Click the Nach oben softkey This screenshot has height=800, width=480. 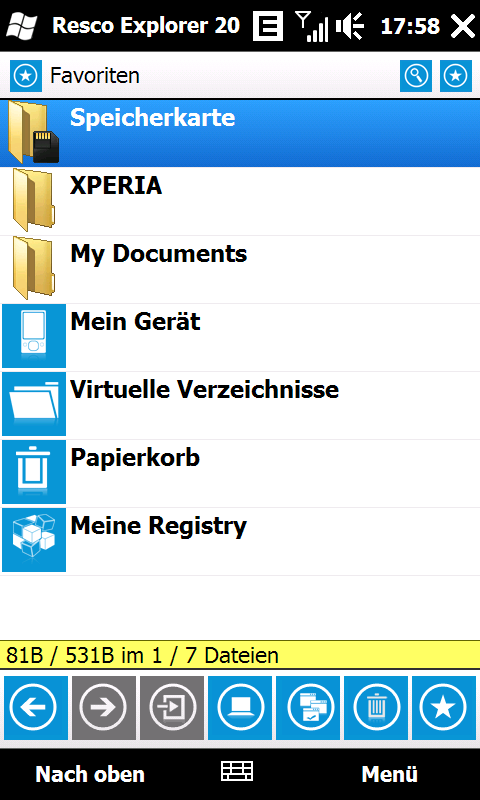(90, 774)
